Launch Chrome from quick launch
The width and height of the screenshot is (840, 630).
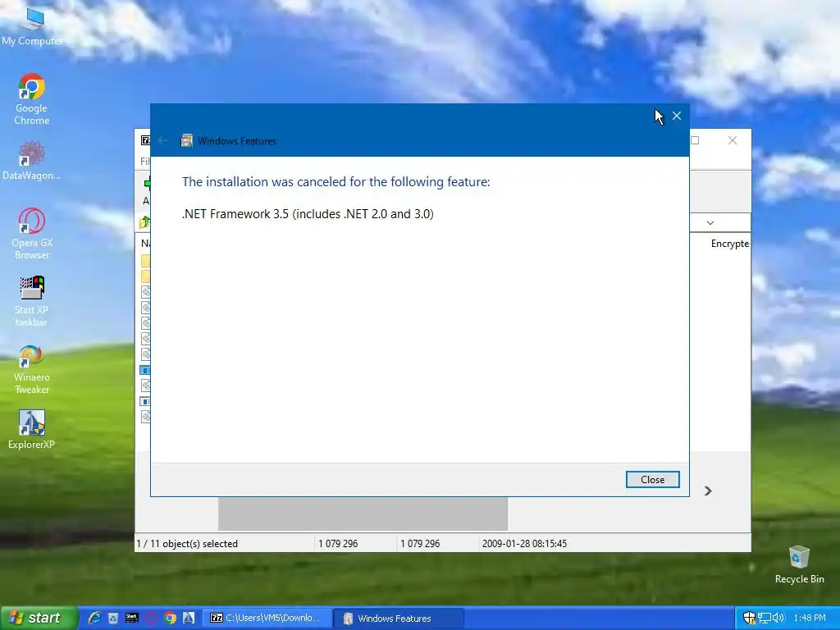tap(170, 619)
